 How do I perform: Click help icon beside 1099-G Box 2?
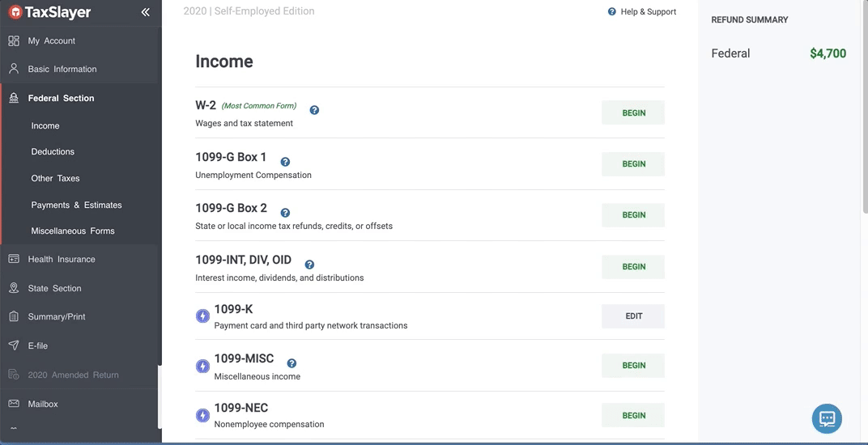(285, 213)
